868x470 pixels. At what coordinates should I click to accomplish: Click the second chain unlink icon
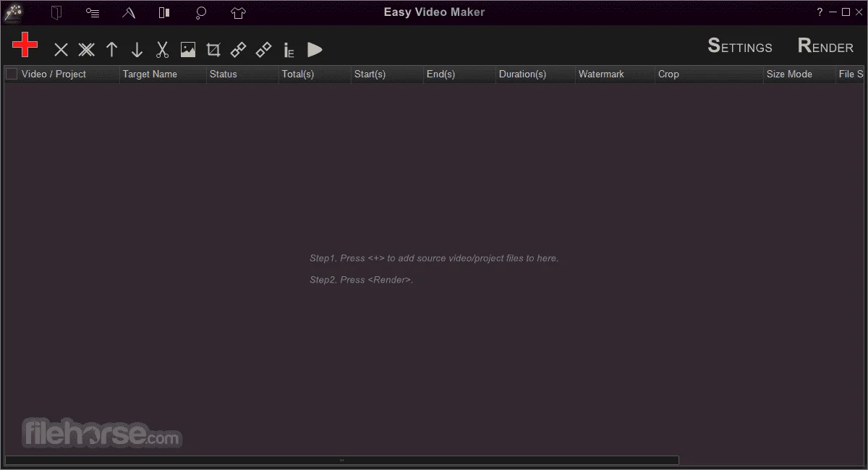pyautogui.click(x=264, y=50)
